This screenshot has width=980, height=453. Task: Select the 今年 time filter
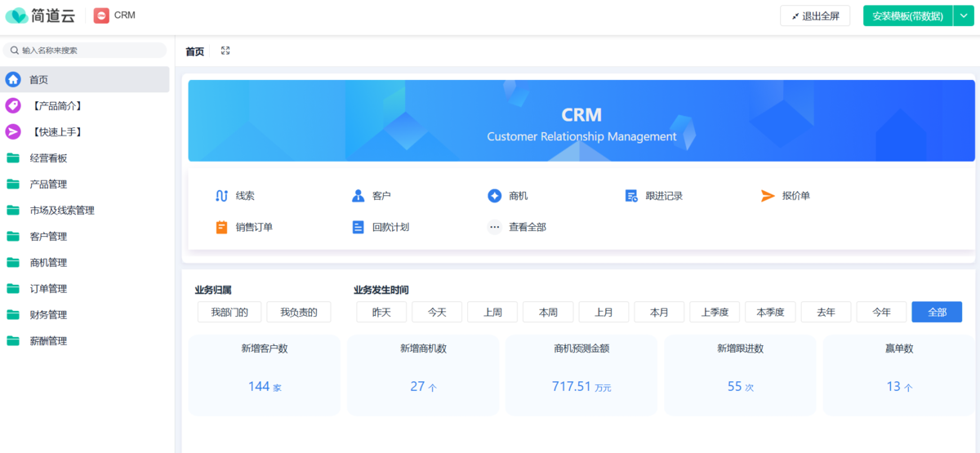tap(881, 312)
